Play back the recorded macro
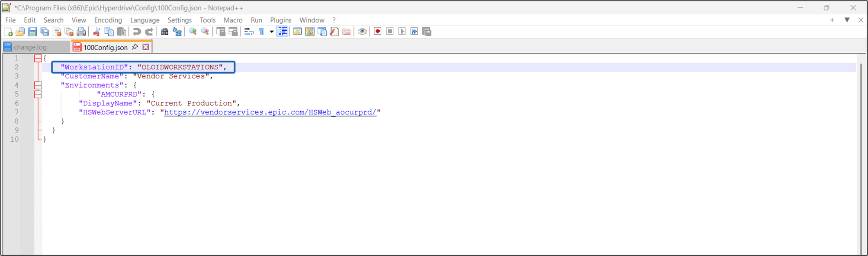This screenshot has width=868, height=256. pos(402,32)
